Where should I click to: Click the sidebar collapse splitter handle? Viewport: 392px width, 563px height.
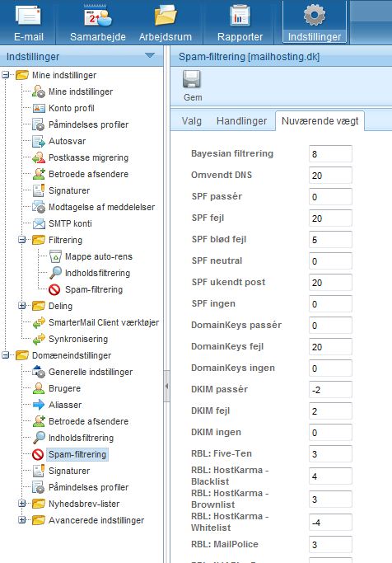click(x=166, y=387)
